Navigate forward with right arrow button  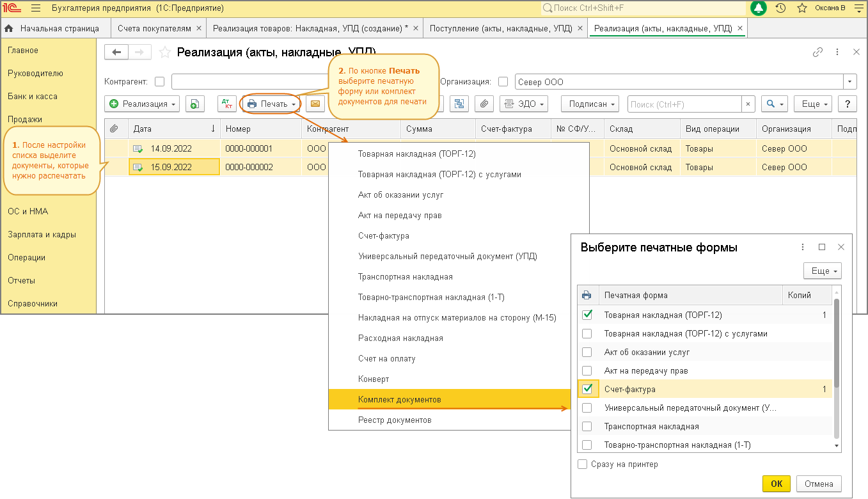140,52
